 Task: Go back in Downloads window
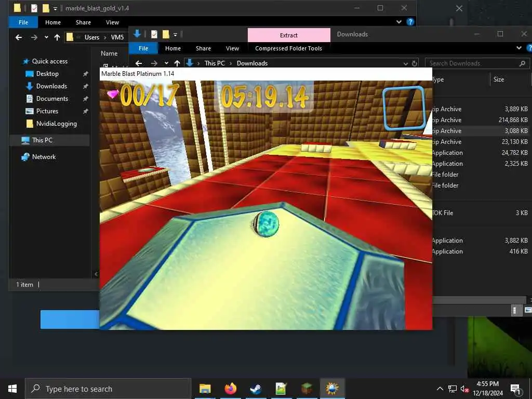pos(138,63)
